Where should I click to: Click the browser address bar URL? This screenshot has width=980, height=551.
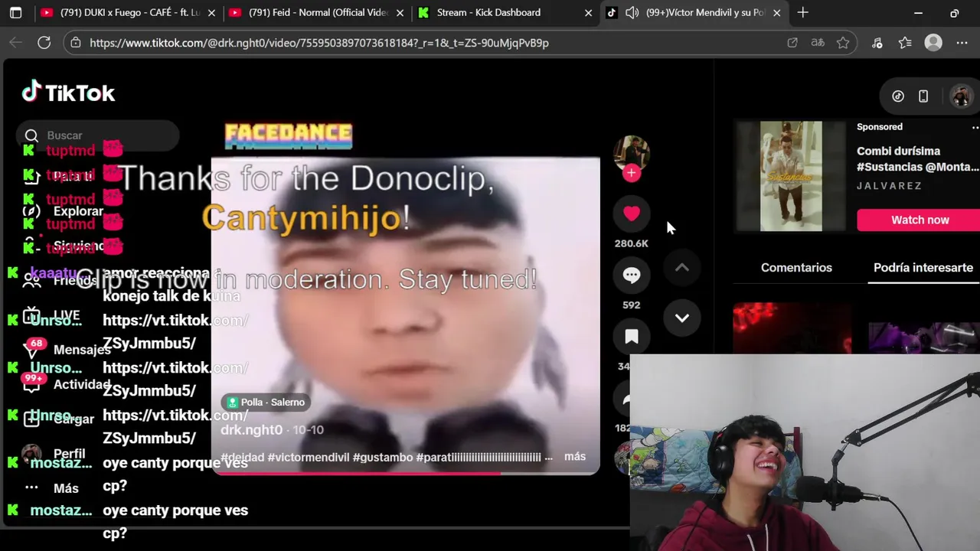319,43
